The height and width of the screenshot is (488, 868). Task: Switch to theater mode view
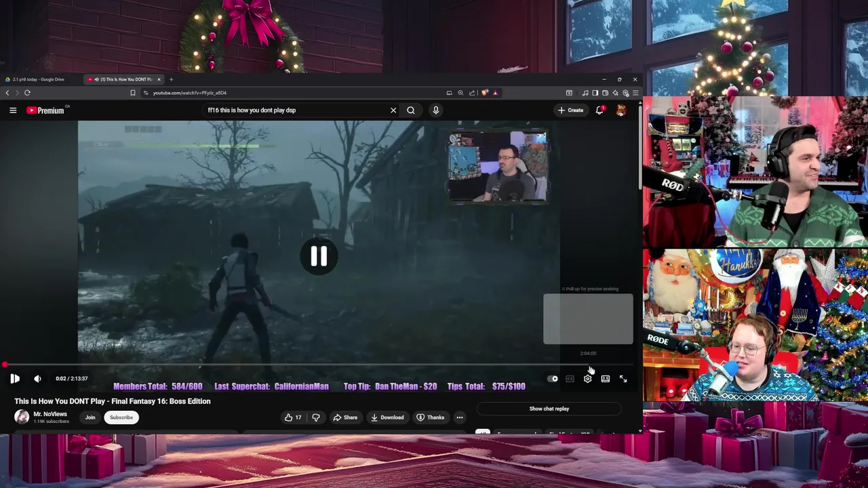pyautogui.click(x=605, y=379)
